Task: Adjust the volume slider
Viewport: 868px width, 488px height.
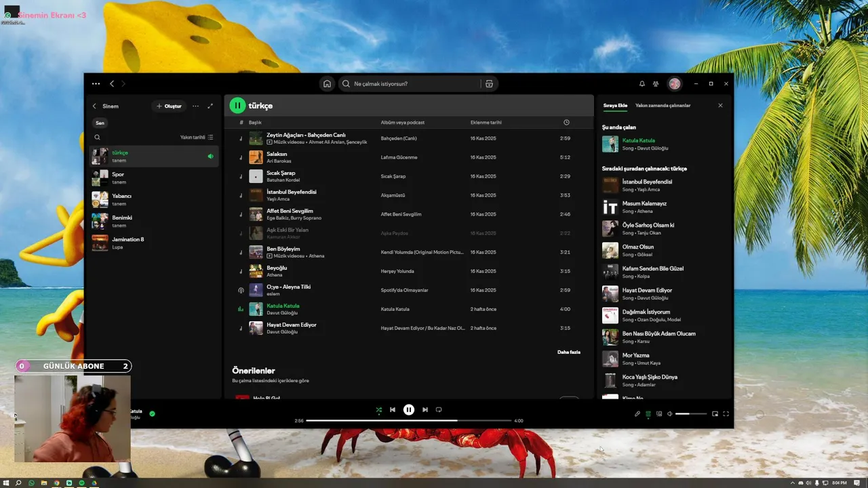Action: [x=691, y=414]
